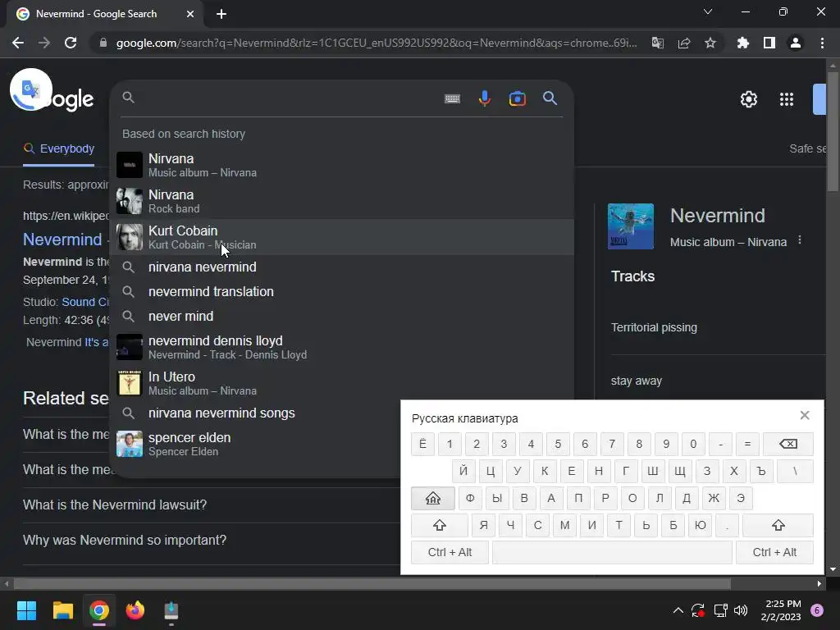840x630 pixels.
Task: Share this page icon
Action: (x=683, y=43)
